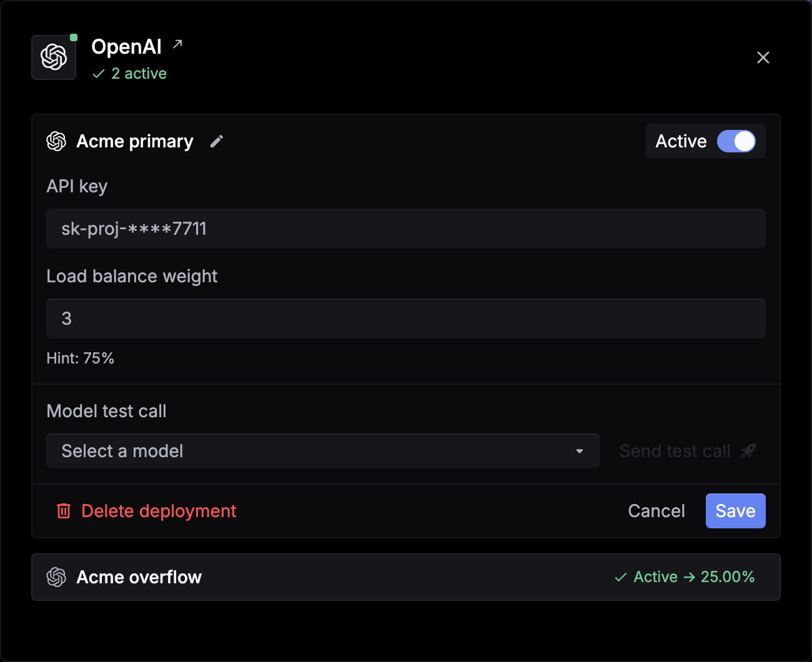Image resolution: width=812 pixels, height=662 pixels.
Task: Expand the Acme overflow deployment row
Action: click(406, 577)
